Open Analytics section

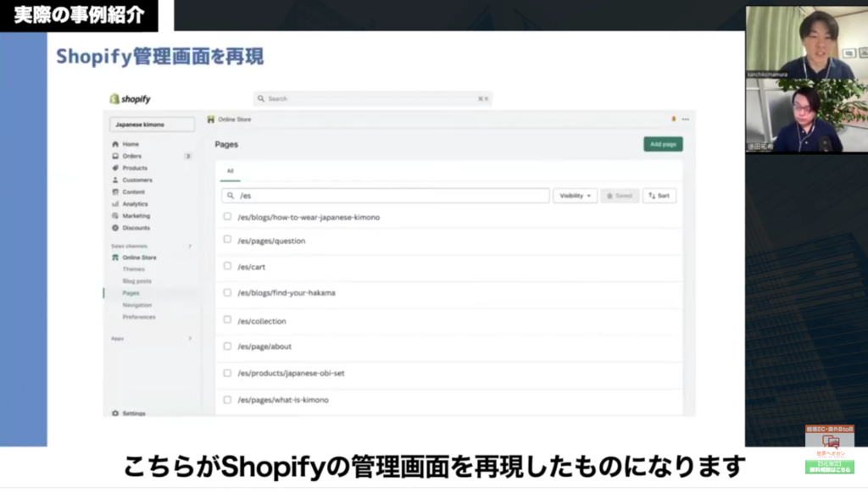(x=135, y=204)
